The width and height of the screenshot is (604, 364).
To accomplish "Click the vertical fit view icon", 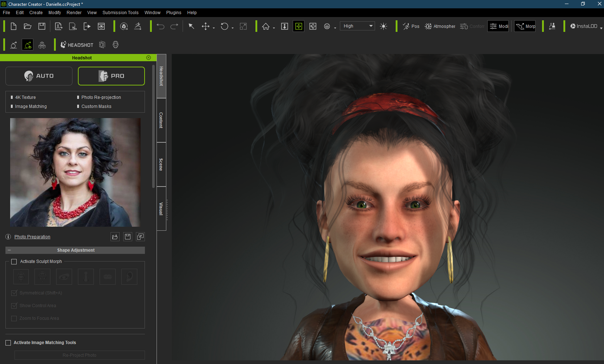I will pos(284,26).
